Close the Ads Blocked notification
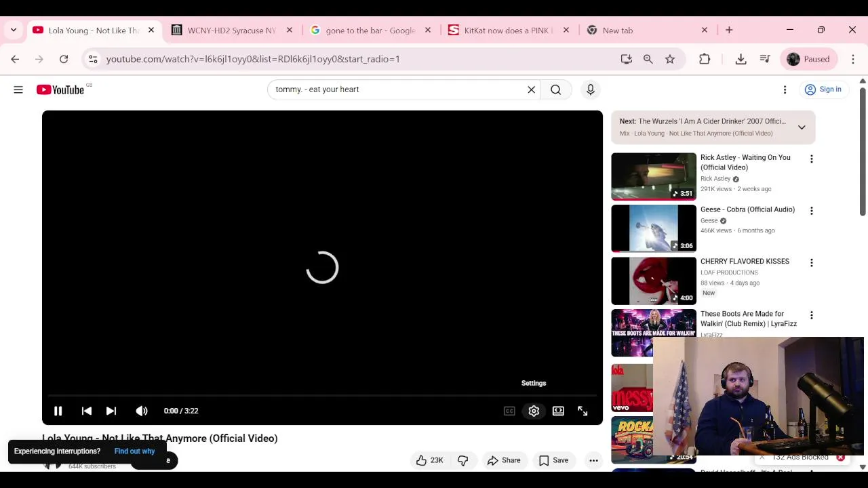 coord(840,457)
